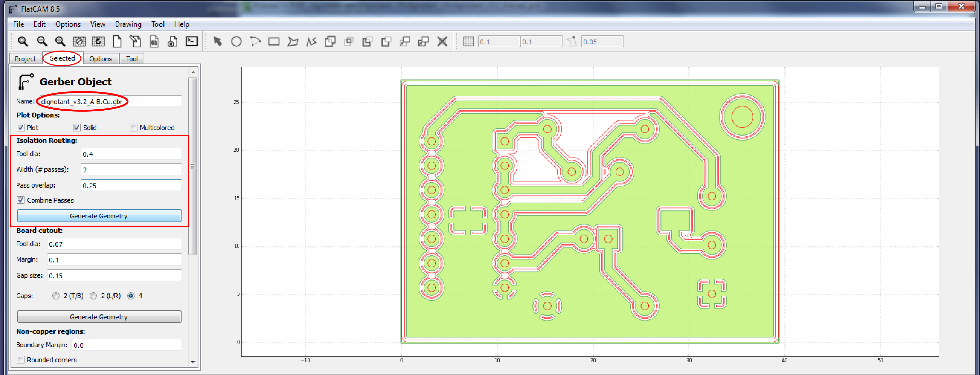This screenshot has height=375, width=980.
Task: Switch to the Project tab
Action: click(x=25, y=59)
